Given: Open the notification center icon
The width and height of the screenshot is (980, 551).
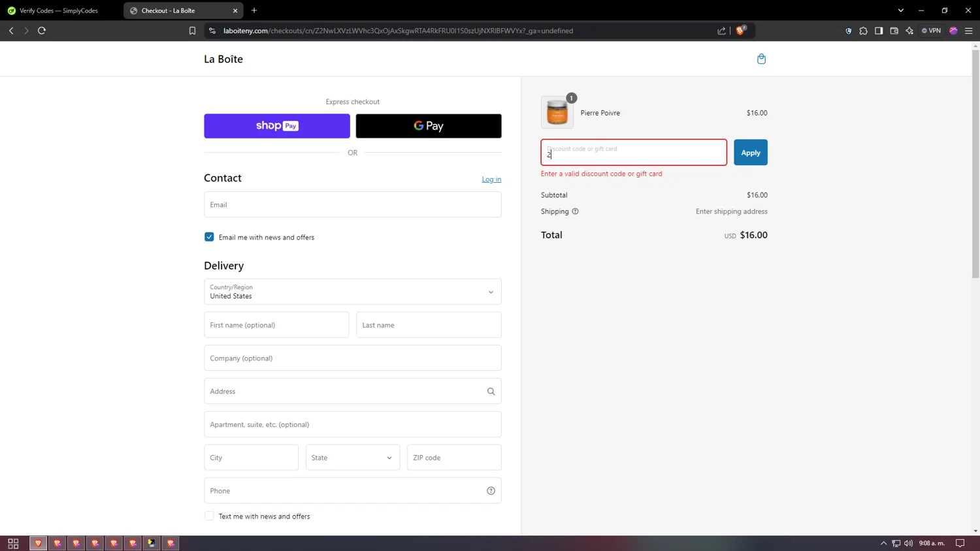Looking at the screenshot, I should click(960, 543).
